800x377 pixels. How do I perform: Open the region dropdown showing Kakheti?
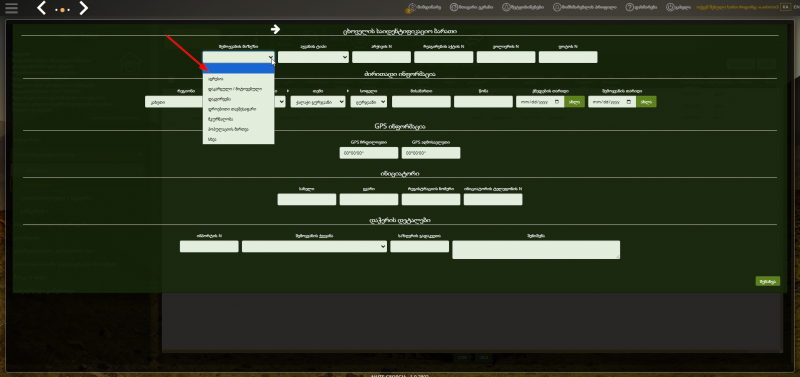173,102
